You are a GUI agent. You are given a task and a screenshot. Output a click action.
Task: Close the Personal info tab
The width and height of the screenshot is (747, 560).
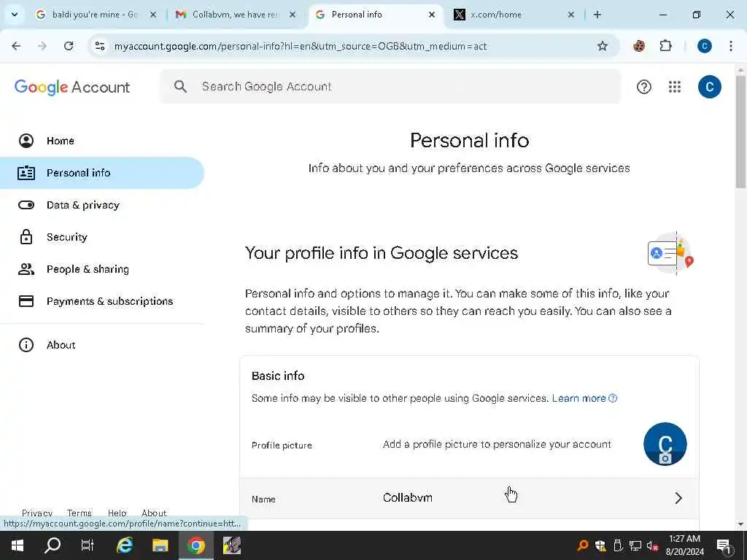point(432,15)
